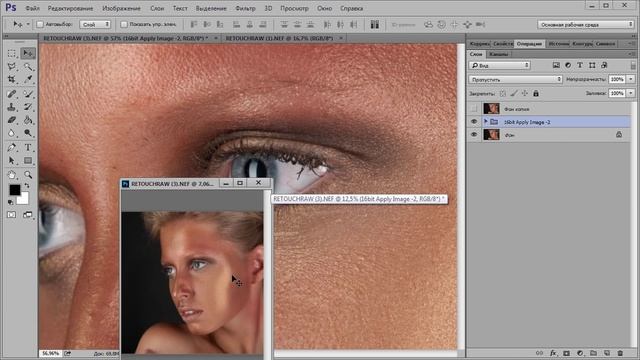Filter layers by type layers icon
The height and width of the screenshot is (360, 640).
click(580, 65)
